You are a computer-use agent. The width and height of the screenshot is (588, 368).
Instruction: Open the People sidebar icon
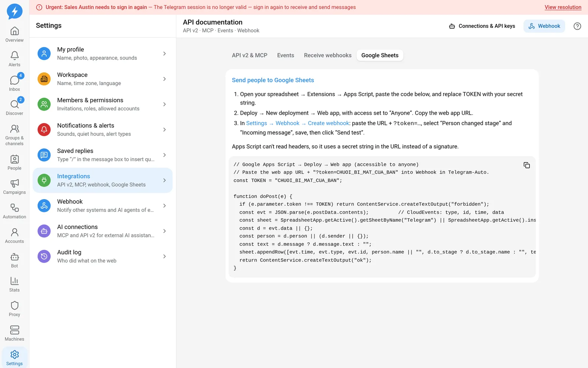tap(14, 163)
